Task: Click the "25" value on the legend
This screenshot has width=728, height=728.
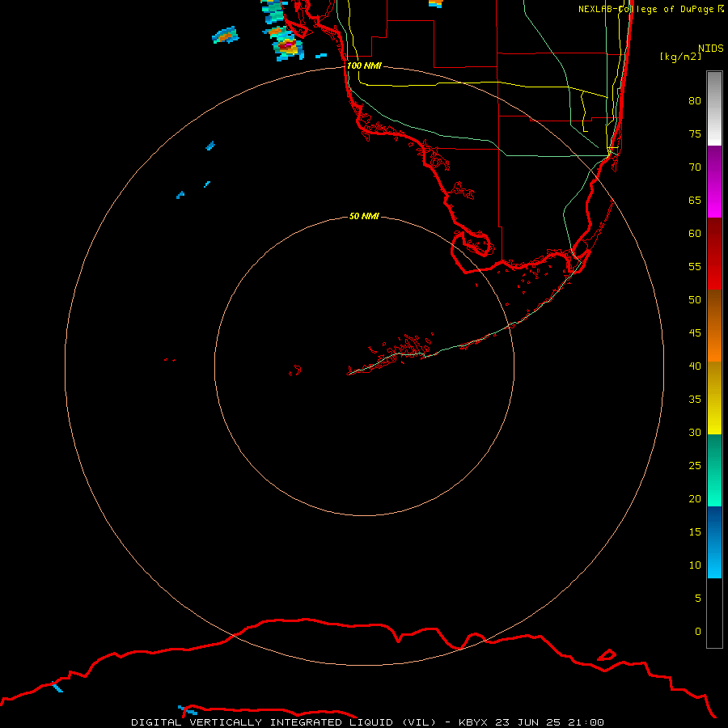Action: click(x=695, y=465)
